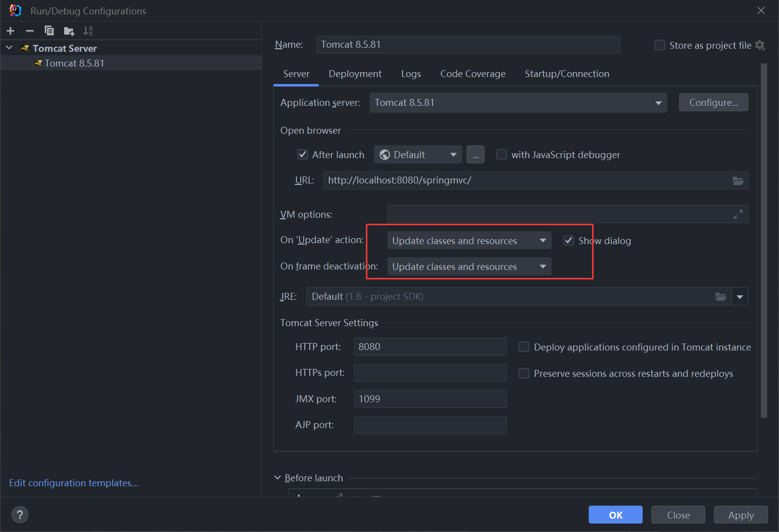Click the Apply button
This screenshot has height=532, width=779.
741,515
